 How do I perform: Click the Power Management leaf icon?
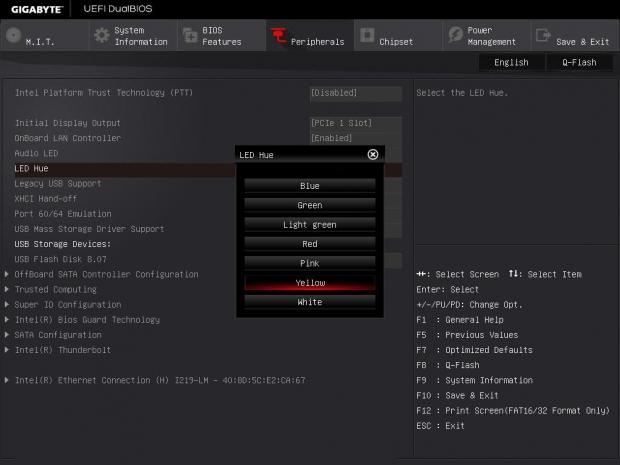pos(456,35)
